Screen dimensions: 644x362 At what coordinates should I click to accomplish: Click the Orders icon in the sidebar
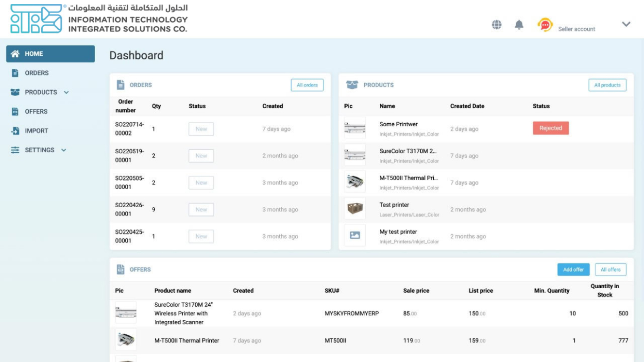pyautogui.click(x=15, y=73)
